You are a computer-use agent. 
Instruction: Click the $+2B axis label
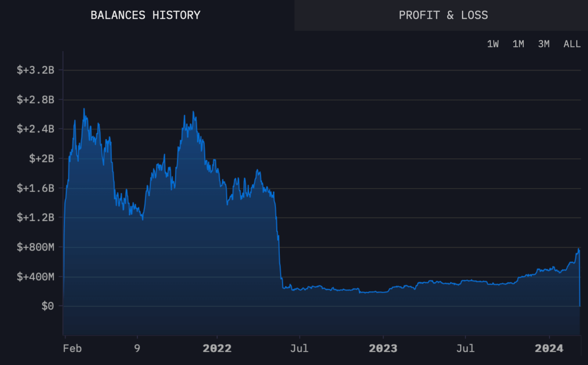pyautogui.click(x=41, y=159)
